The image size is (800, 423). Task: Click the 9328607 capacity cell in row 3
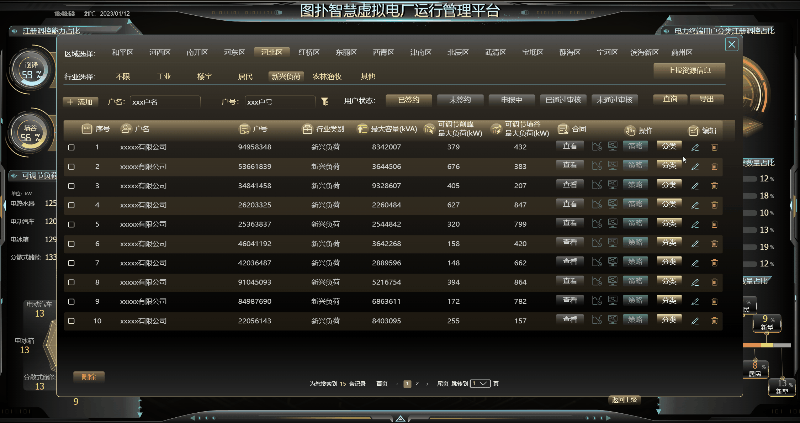pos(386,186)
